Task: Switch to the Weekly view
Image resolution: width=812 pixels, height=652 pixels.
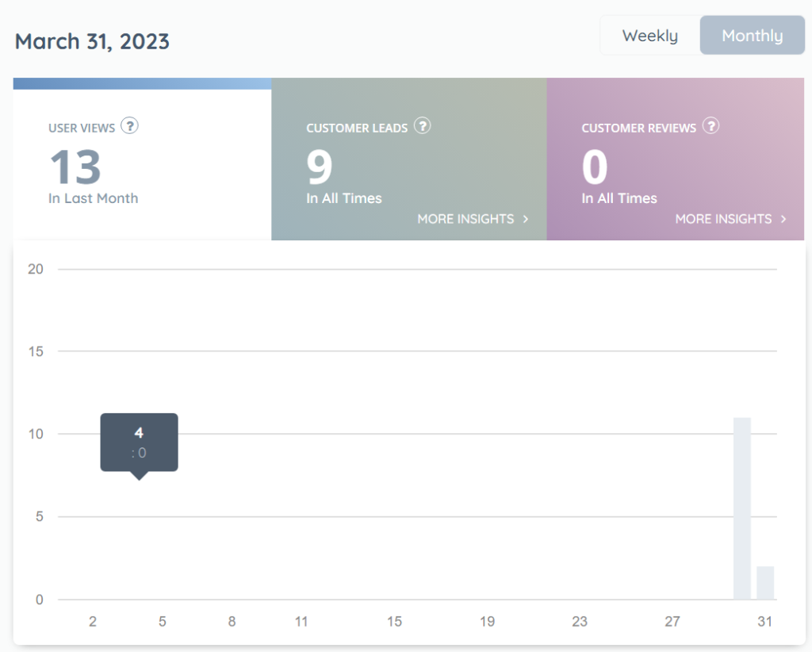Action: (x=649, y=36)
